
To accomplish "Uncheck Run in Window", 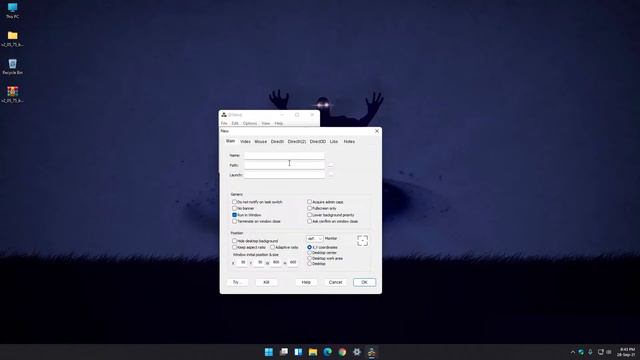I will pos(234,215).
